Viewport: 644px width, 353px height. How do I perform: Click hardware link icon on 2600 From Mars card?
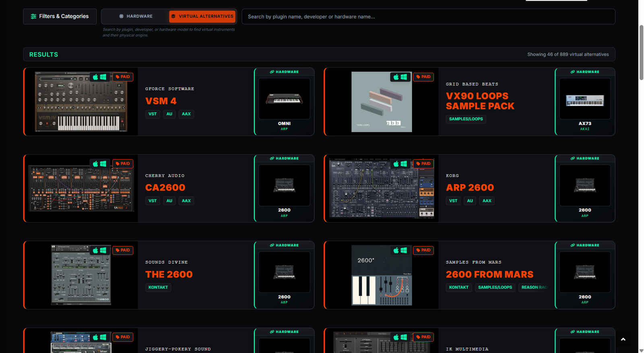click(x=573, y=245)
